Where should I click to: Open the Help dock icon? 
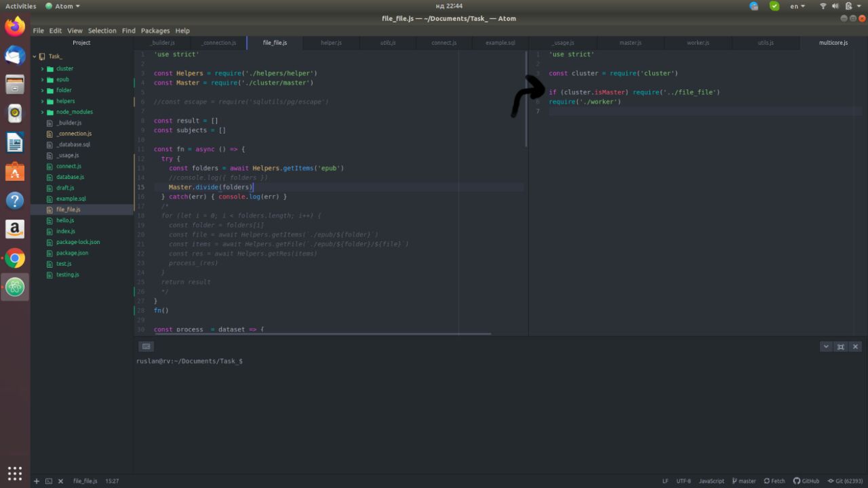pos(15,201)
